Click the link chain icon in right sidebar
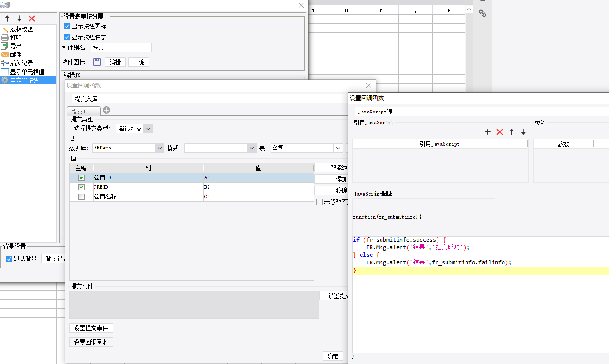Viewport: 609px width, 364px height. (483, 14)
